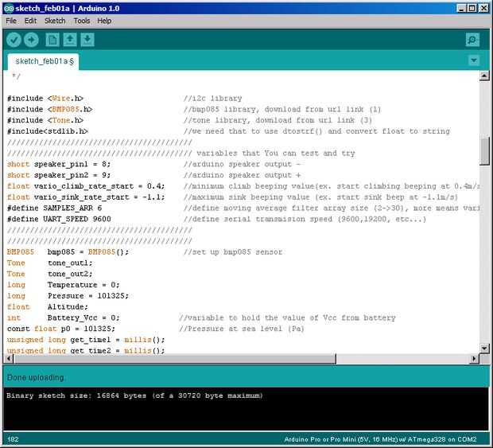
Task: Click '#define UART_SPEED 9600' line
Action: coord(59,219)
